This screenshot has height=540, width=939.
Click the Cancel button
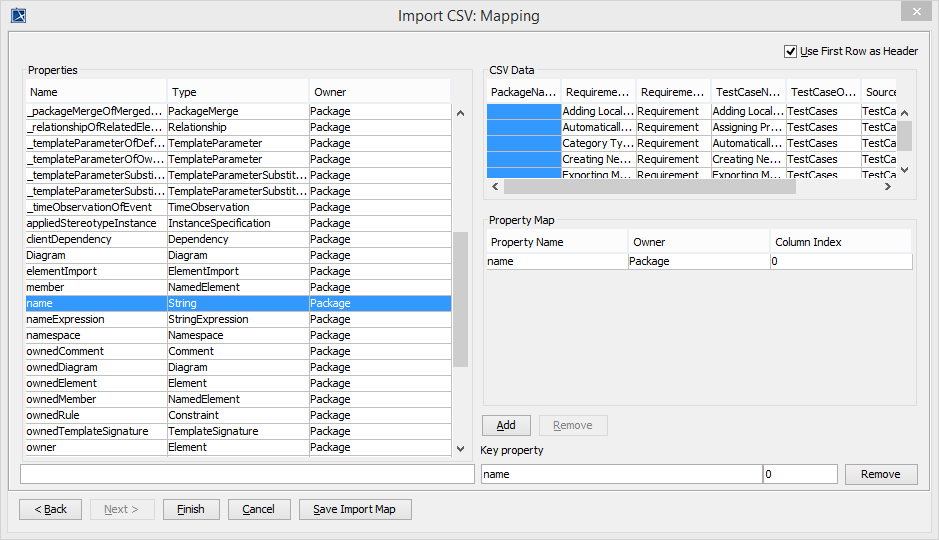[258, 509]
